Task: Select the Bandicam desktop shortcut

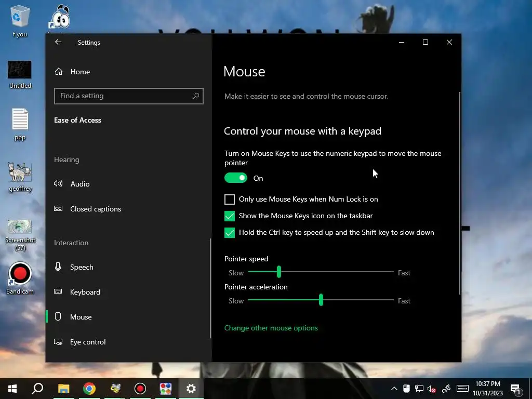Action: [x=20, y=278]
